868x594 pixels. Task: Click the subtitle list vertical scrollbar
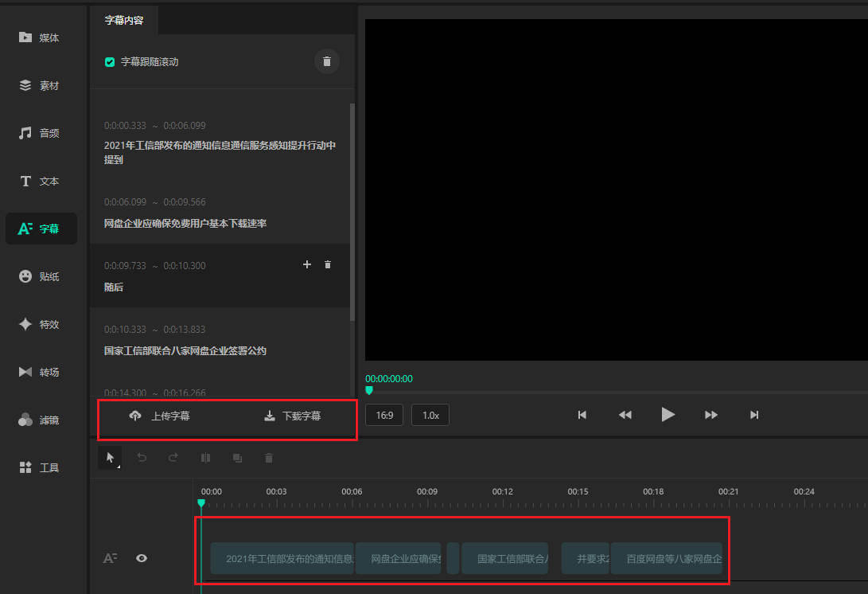(352, 213)
